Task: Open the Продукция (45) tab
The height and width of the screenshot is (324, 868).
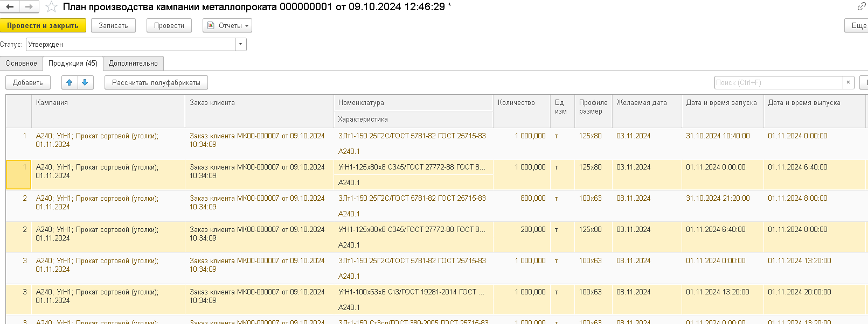Action: (x=73, y=64)
